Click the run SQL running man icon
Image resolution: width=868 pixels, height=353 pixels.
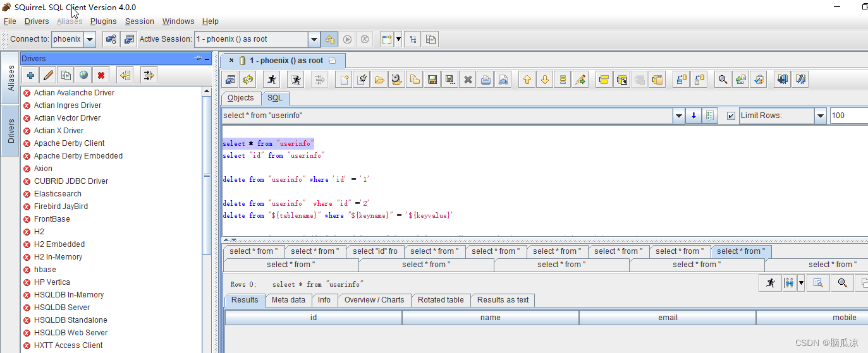pos(271,80)
